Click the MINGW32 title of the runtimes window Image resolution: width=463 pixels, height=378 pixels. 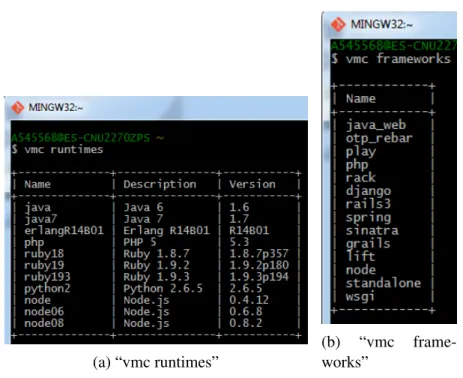tap(56, 108)
